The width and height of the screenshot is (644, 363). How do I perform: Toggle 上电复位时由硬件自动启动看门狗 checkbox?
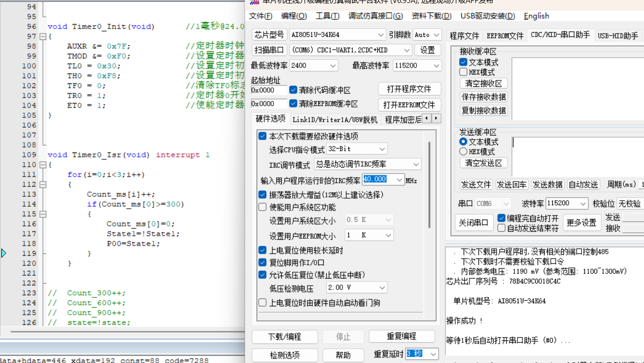(x=263, y=302)
